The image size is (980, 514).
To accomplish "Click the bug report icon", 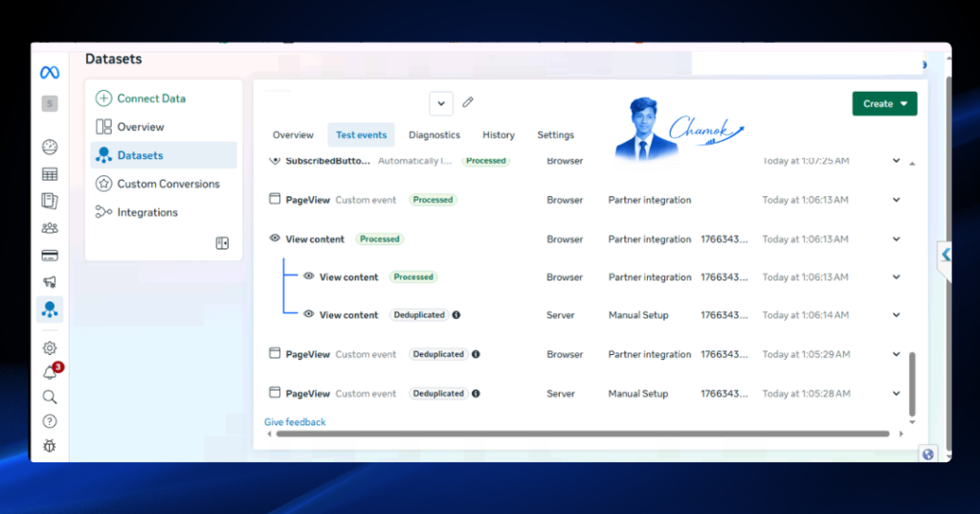I will (50, 446).
